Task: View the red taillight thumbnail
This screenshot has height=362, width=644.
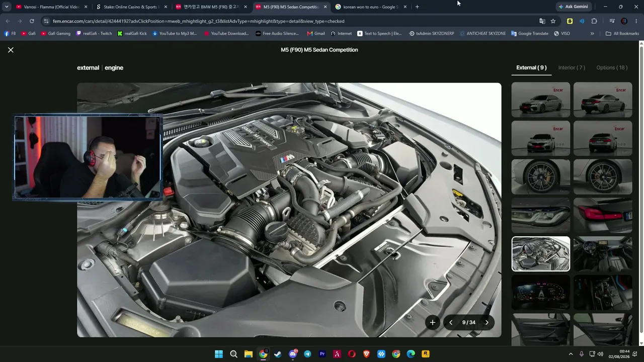Action: [603, 215]
